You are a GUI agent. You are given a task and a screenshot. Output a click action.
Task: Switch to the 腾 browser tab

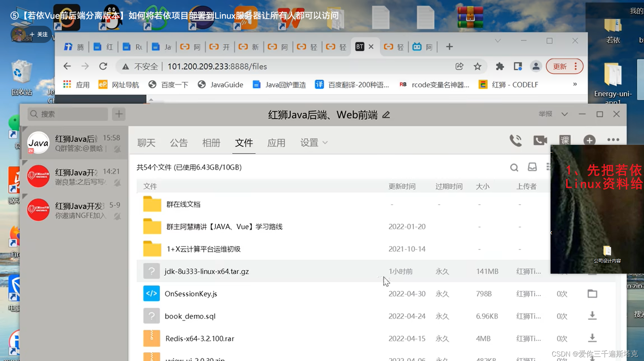[74, 47]
